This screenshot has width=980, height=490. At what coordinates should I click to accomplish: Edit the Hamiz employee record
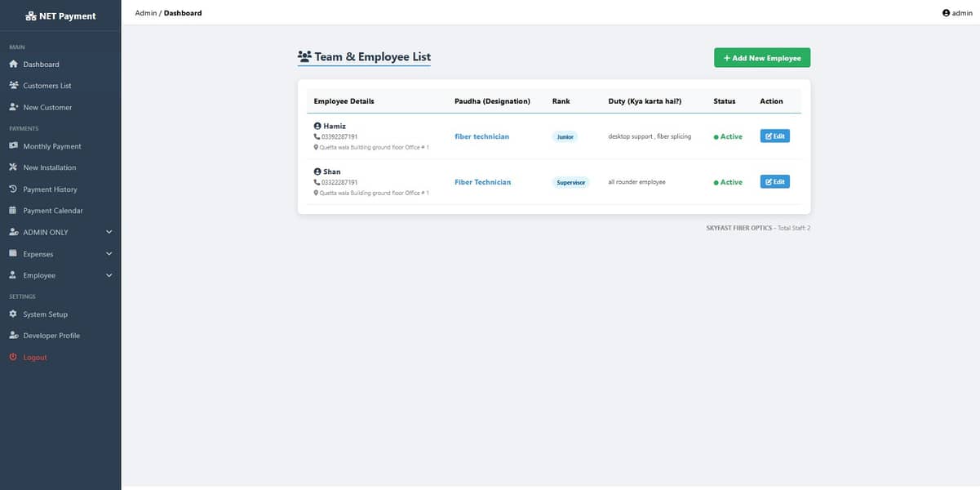click(x=774, y=136)
